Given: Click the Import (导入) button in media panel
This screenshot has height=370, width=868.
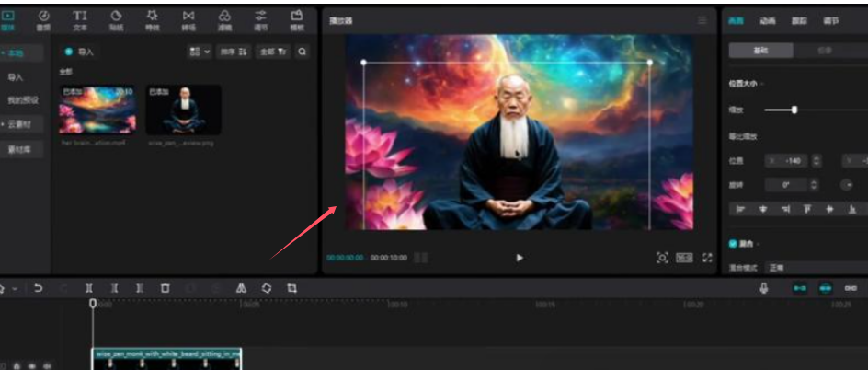Looking at the screenshot, I should coord(80,52).
